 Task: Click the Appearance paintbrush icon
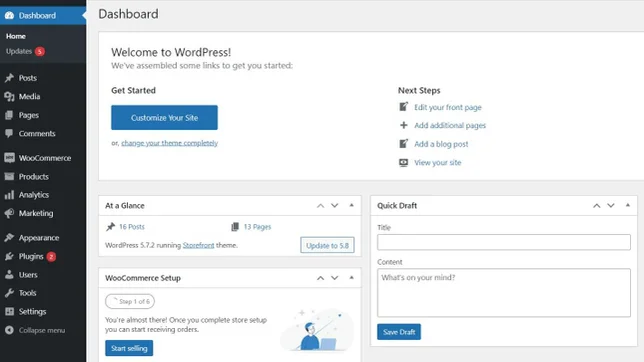(x=9, y=237)
